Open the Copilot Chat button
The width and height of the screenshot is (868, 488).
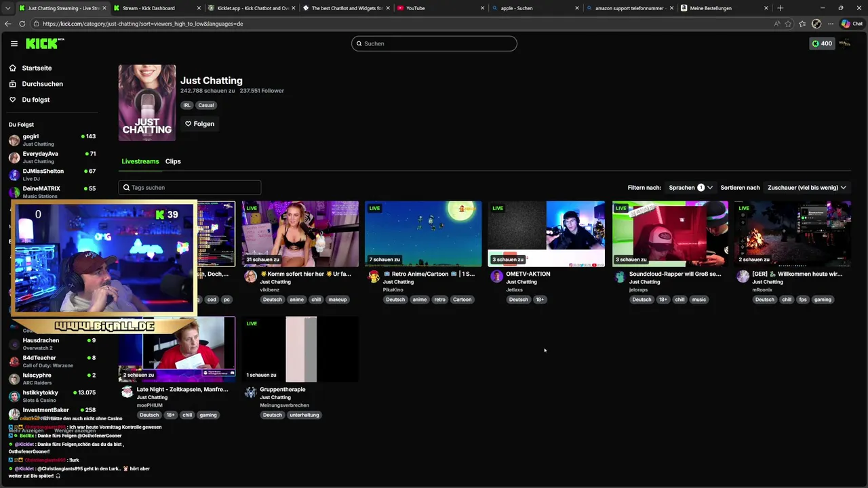[851, 24]
